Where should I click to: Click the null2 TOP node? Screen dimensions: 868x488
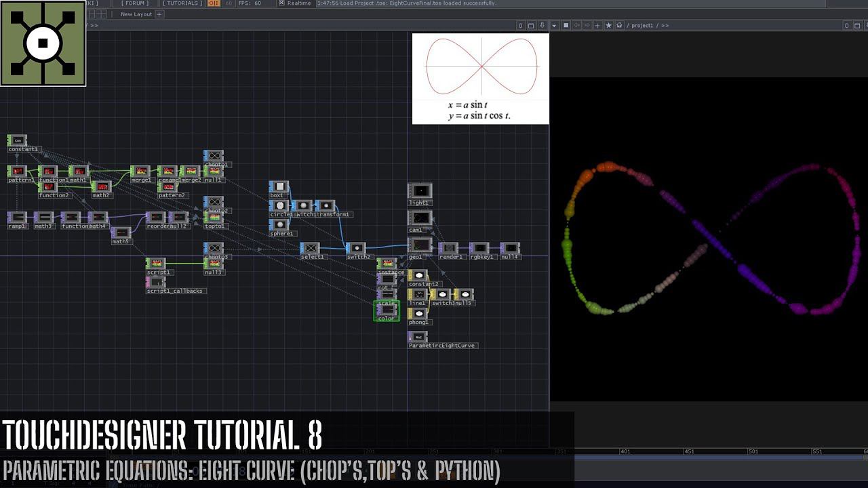(x=178, y=218)
